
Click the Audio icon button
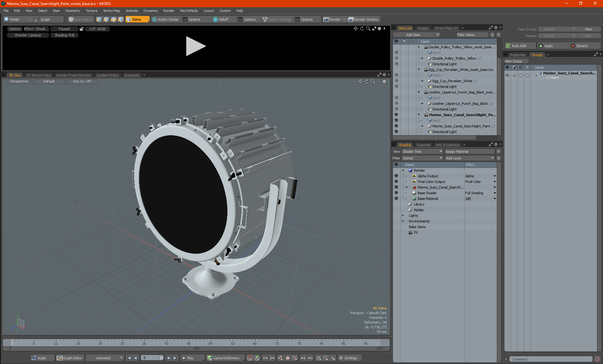34,358
